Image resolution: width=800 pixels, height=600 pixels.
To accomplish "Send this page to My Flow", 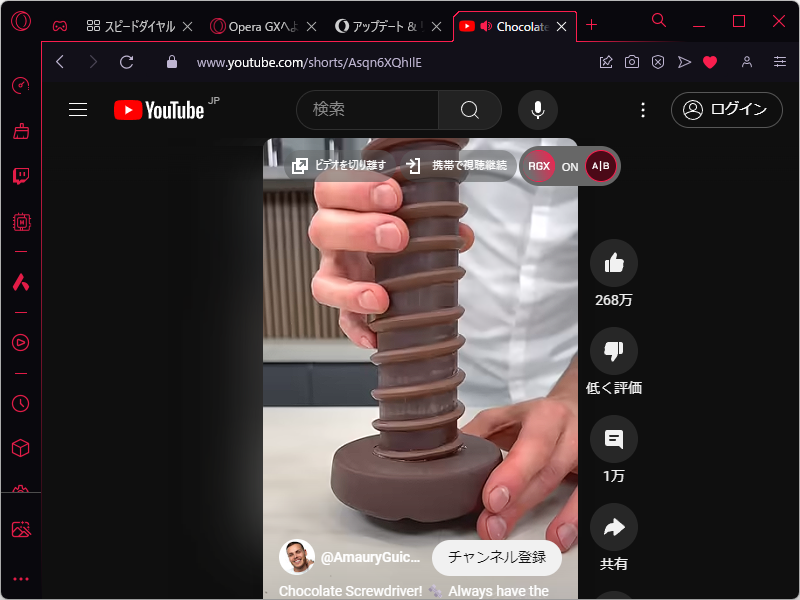I will click(684, 61).
